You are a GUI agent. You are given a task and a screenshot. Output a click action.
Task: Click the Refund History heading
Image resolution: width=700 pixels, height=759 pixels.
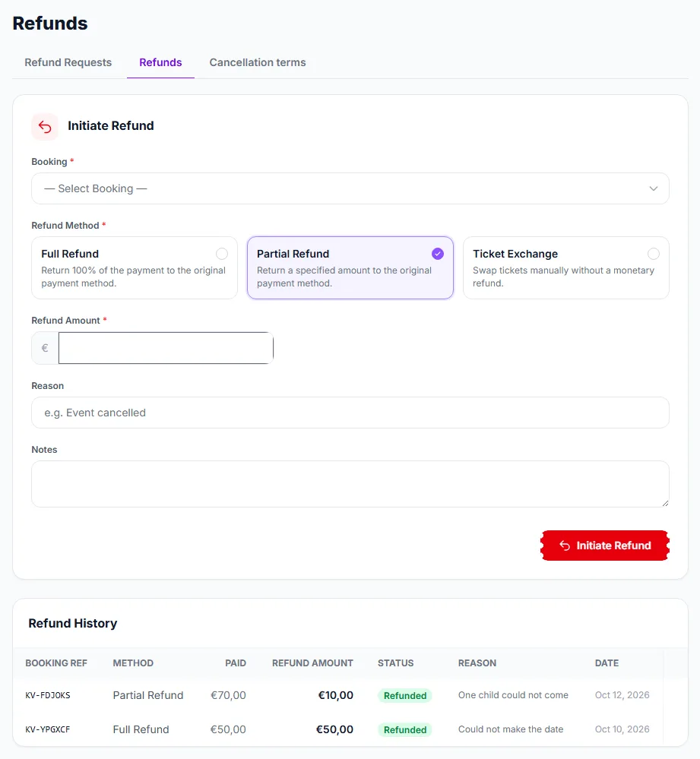73,624
